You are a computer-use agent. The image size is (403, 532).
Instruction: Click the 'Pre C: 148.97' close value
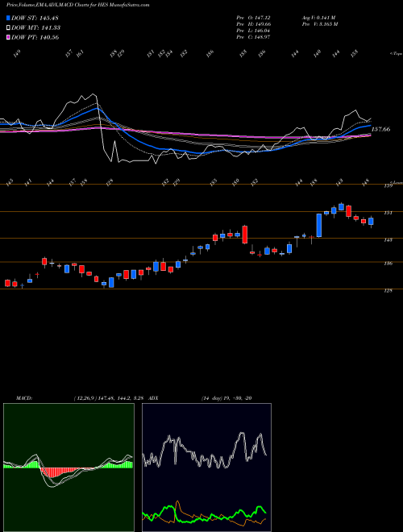(x=253, y=37)
